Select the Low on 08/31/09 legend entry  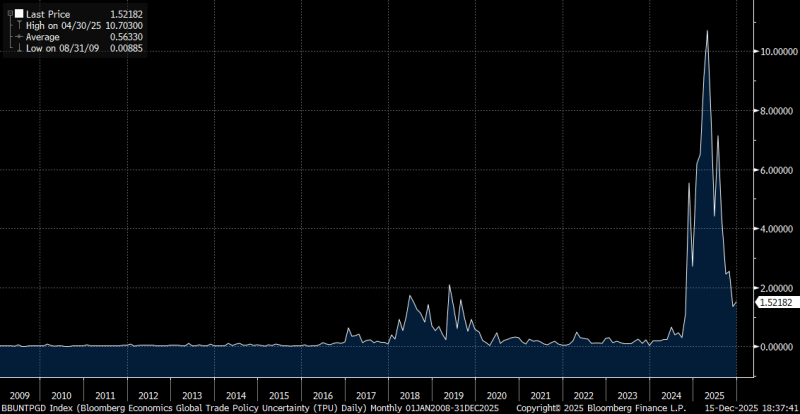pyautogui.click(x=60, y=47)
